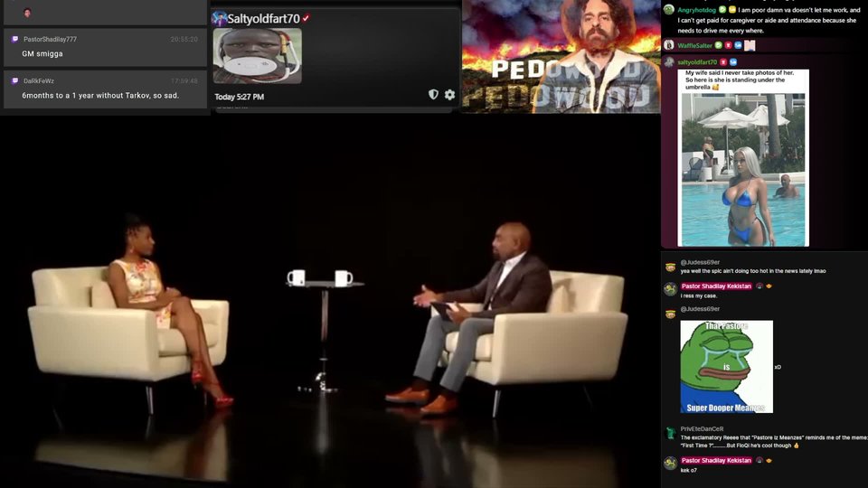Image resolution: width=868 pixels, height=488 pixels.
Task: Click Saltyoldfart70's small profile avatar in the card header
Action: (219, 18)
